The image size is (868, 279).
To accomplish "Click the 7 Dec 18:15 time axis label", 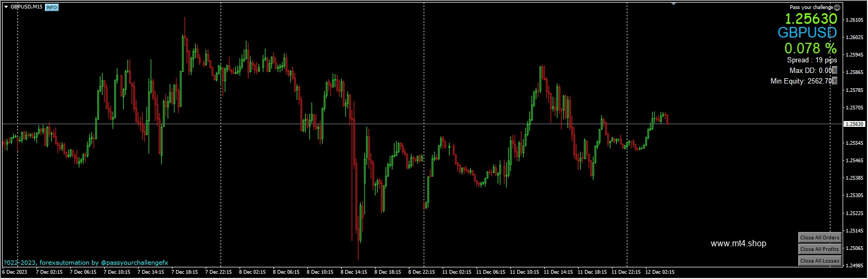I will [185, 272].
